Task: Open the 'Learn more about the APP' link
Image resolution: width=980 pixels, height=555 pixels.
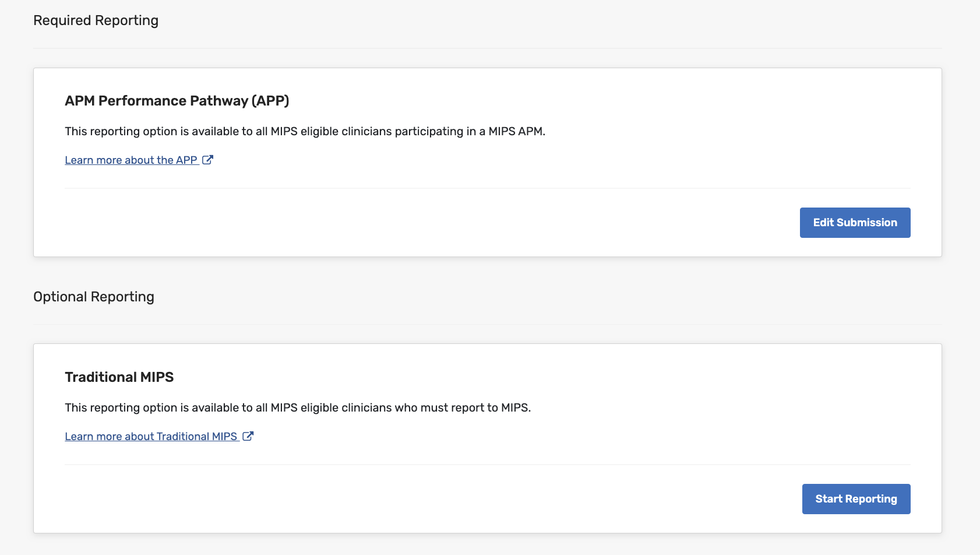Action: point(131,160)
